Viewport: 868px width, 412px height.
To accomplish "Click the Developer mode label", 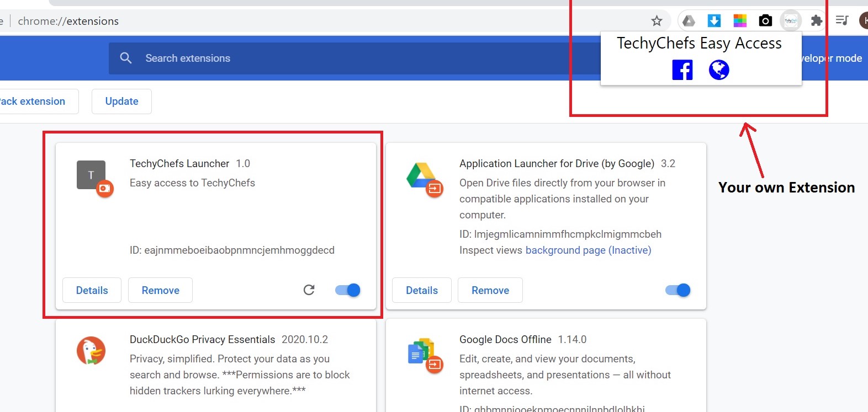I will tap(832, 58).
